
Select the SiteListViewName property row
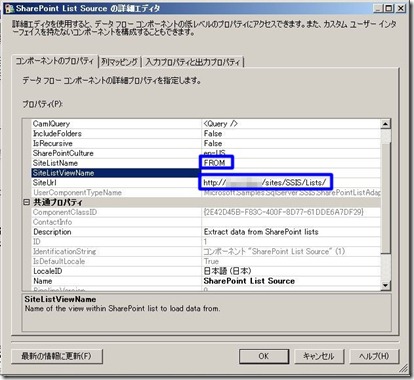(206, 173)
